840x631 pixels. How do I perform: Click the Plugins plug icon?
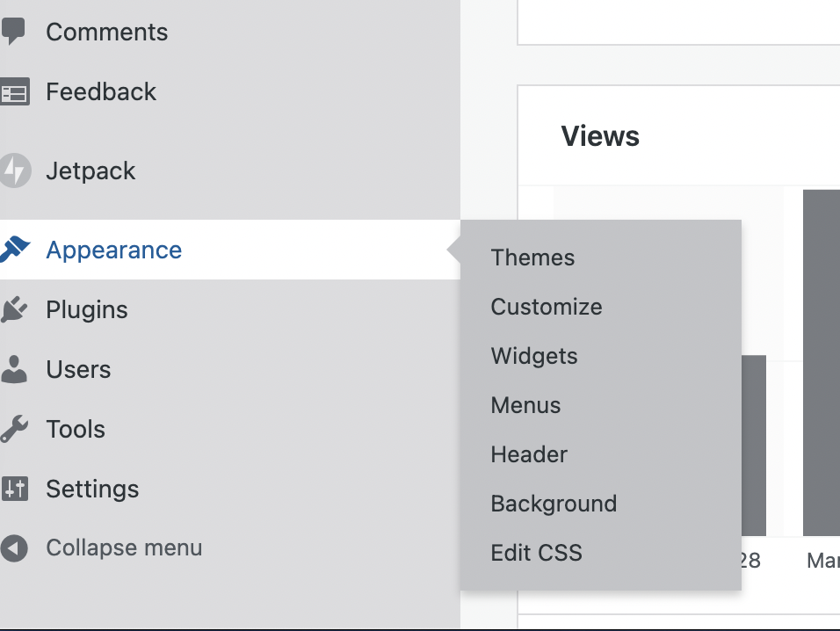coord(14,309)
